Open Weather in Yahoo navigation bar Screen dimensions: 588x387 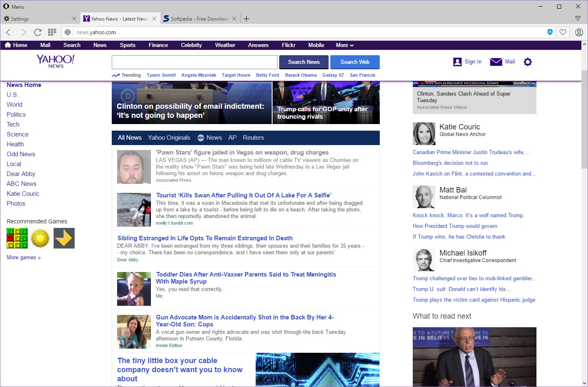click(225, 45)
